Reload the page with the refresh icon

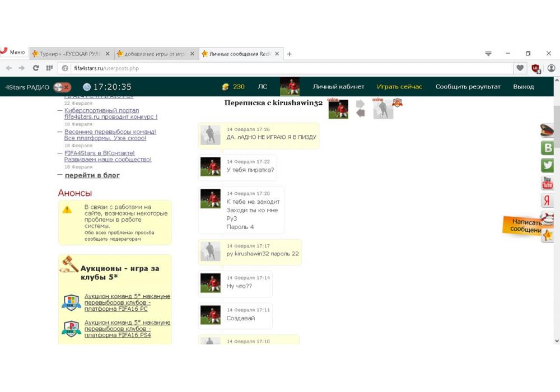[36, 68]
